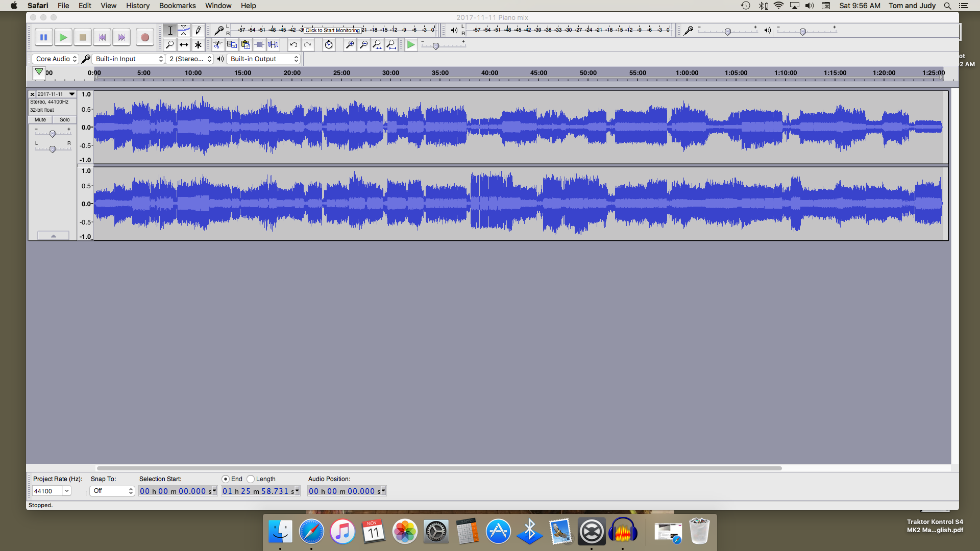The height and width of the screenshot is (551, 980).
Task: Zoom out on the waveform
Action: coord(363,45)
